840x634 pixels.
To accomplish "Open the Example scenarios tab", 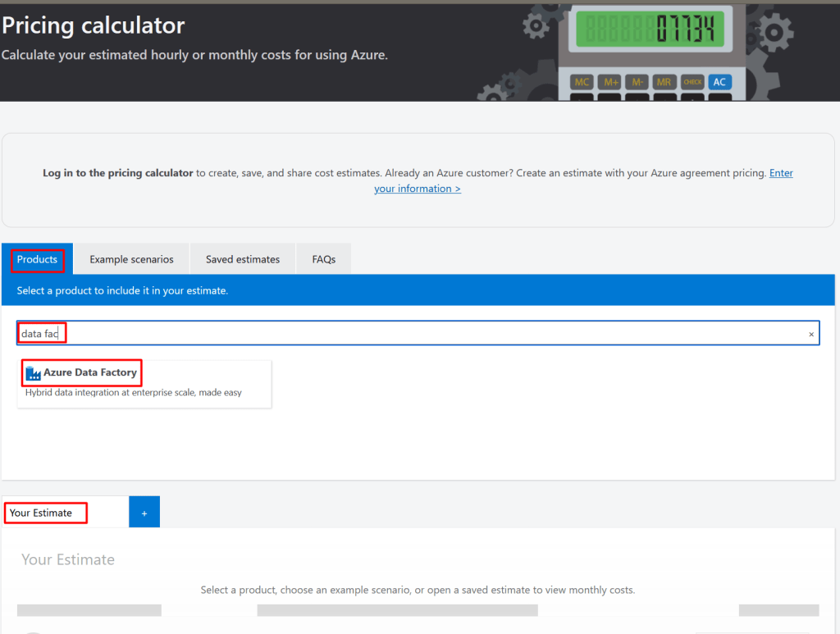I will pos(131,259).
